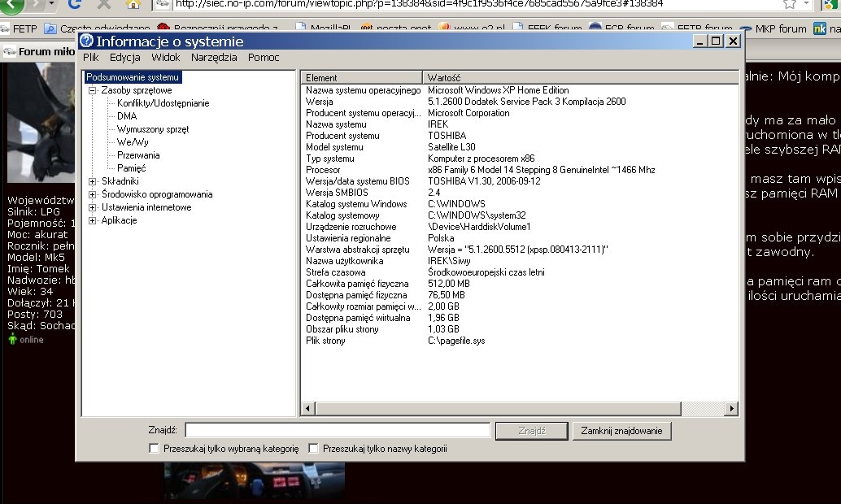
Task: Expand the Ustawienia internetowe node
Action: [93, 207]
